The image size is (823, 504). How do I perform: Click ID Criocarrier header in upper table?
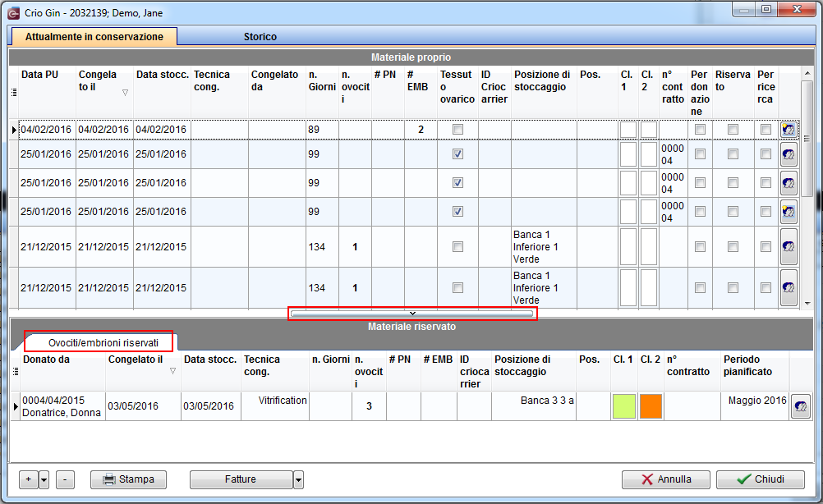coord(494,92)
